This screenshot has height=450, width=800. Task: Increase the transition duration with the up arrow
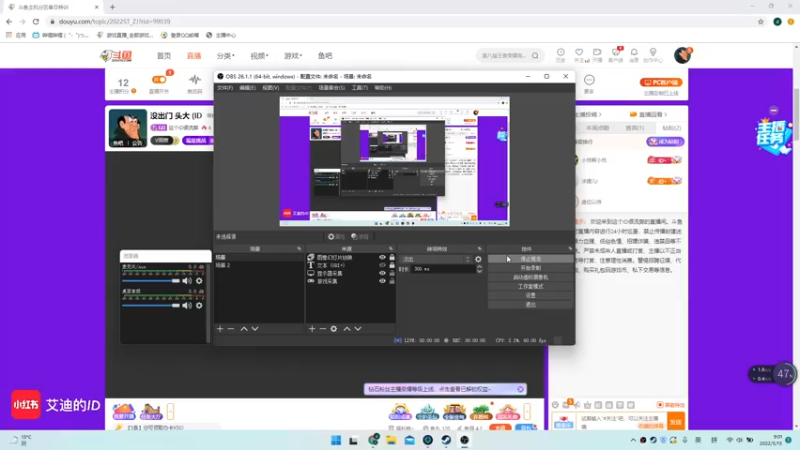479,267
